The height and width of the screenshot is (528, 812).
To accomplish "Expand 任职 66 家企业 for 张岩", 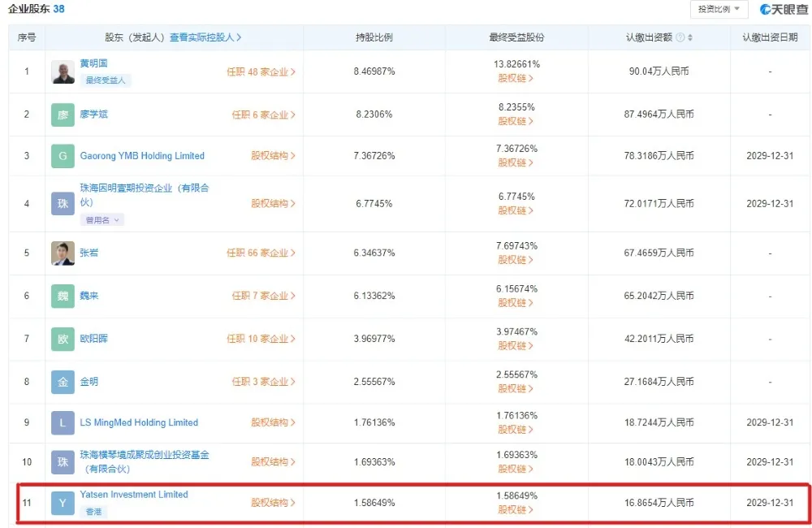I will [x=261, y=253].
